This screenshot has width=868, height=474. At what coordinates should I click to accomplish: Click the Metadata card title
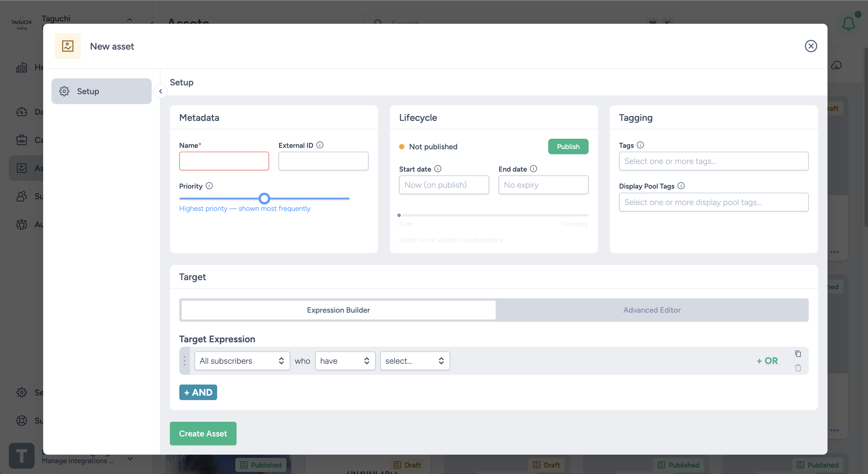(x=199, y=118)
